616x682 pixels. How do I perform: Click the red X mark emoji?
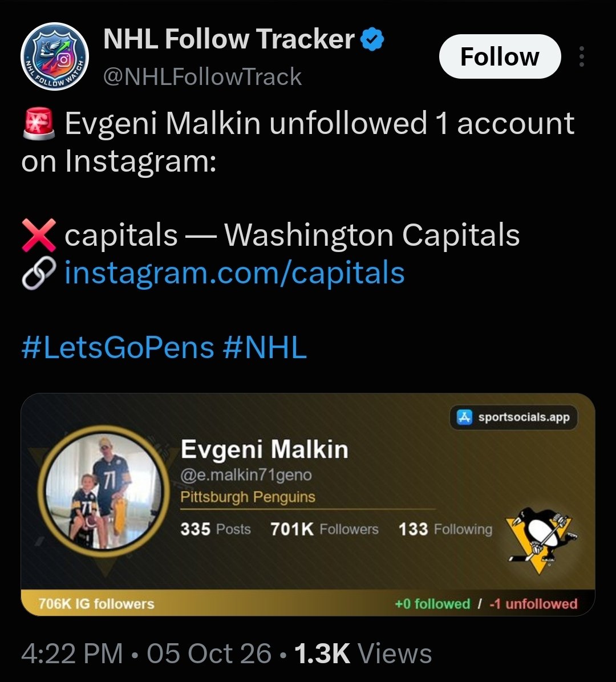tap(39, 236)
